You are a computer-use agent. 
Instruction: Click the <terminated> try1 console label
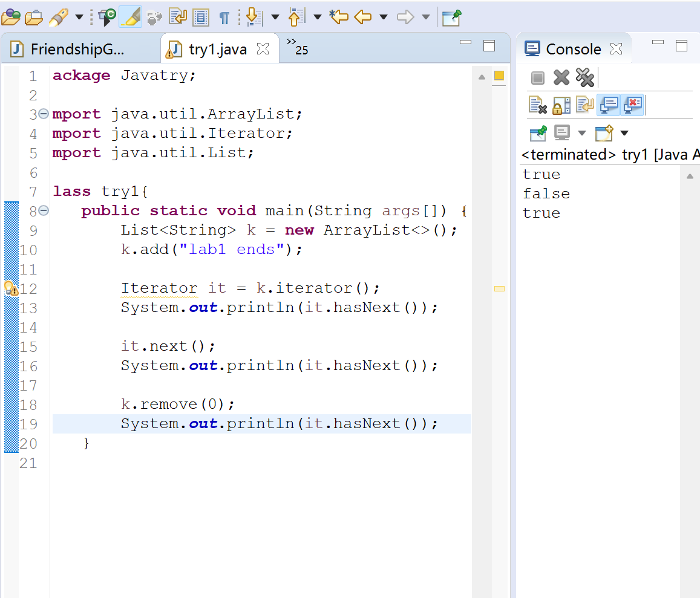click(x=610, y=154)
